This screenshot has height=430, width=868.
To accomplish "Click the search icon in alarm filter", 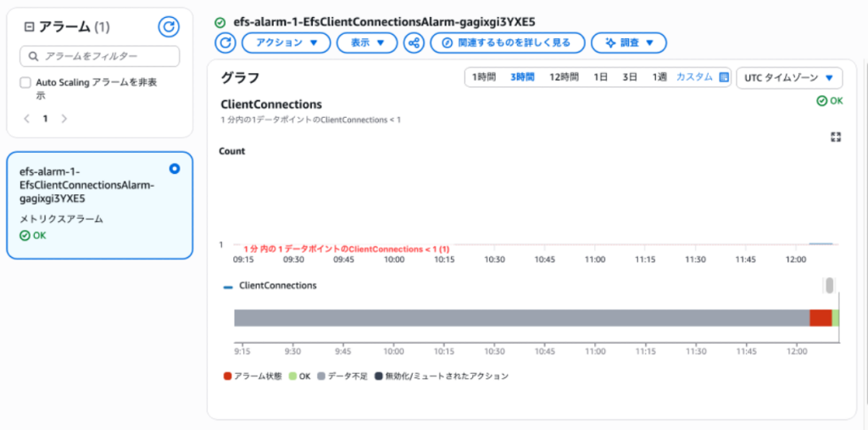I will coord(33,57).
